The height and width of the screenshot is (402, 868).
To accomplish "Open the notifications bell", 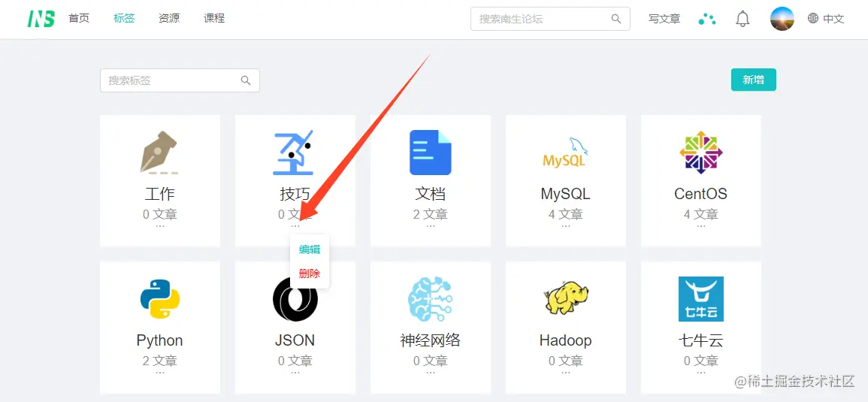I will pos(742,19).
